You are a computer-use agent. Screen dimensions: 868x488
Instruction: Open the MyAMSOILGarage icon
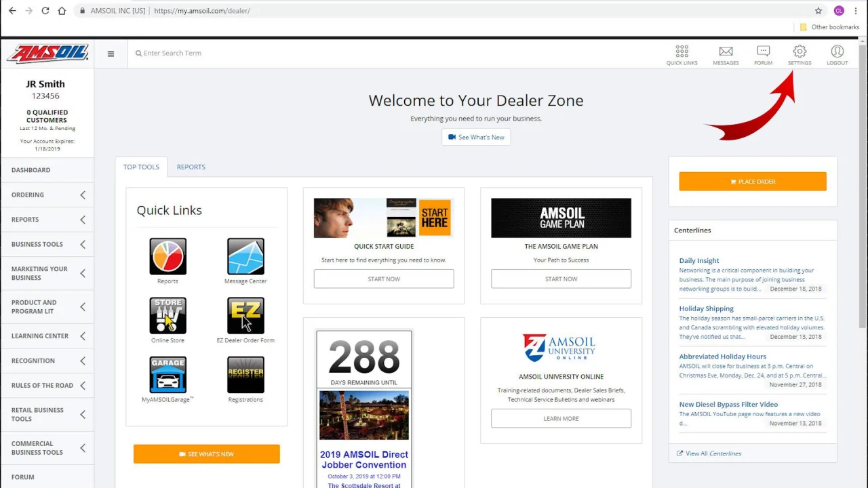tap(167, 375)
